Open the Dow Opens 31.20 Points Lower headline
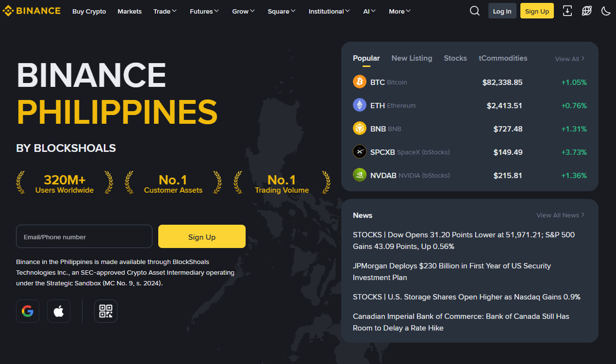The width and height of the screenshot is (616, 364). click(x=464, y=241)
